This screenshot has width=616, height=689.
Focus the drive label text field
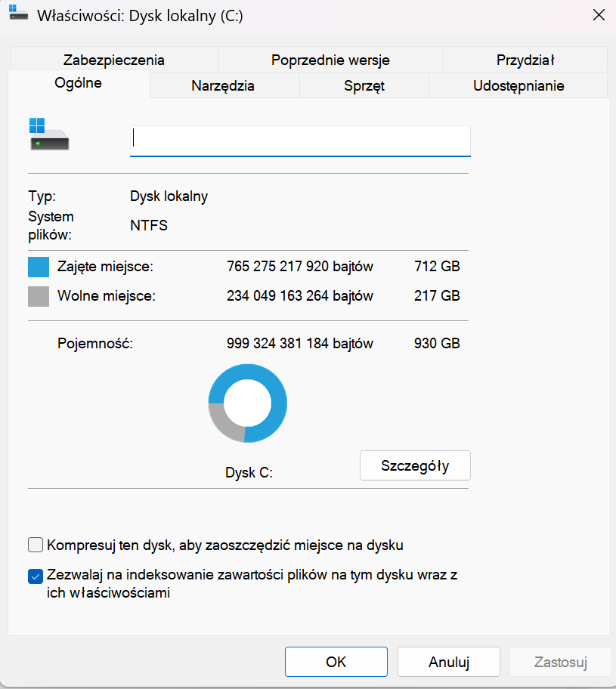[300, 140]
